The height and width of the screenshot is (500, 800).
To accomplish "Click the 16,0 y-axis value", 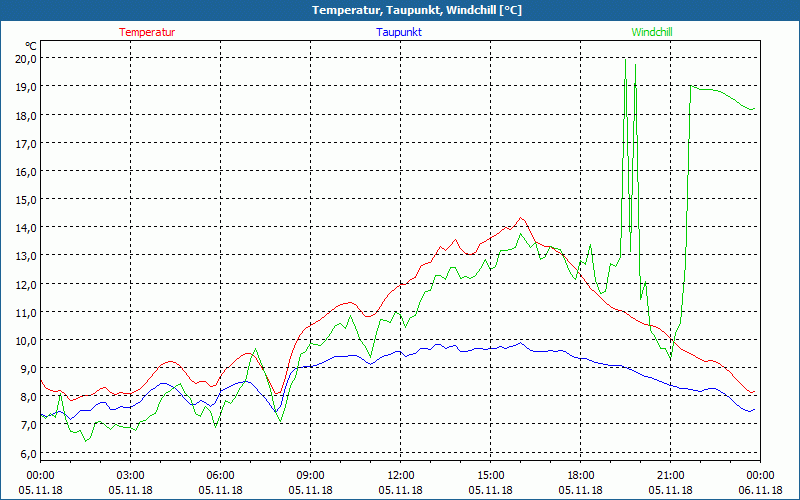I will [x=27, y=171].
